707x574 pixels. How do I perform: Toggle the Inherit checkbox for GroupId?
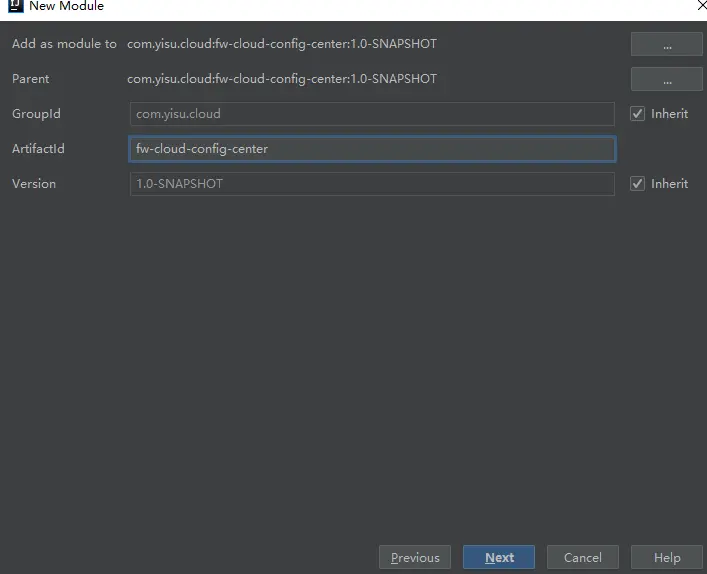point(637,114)
